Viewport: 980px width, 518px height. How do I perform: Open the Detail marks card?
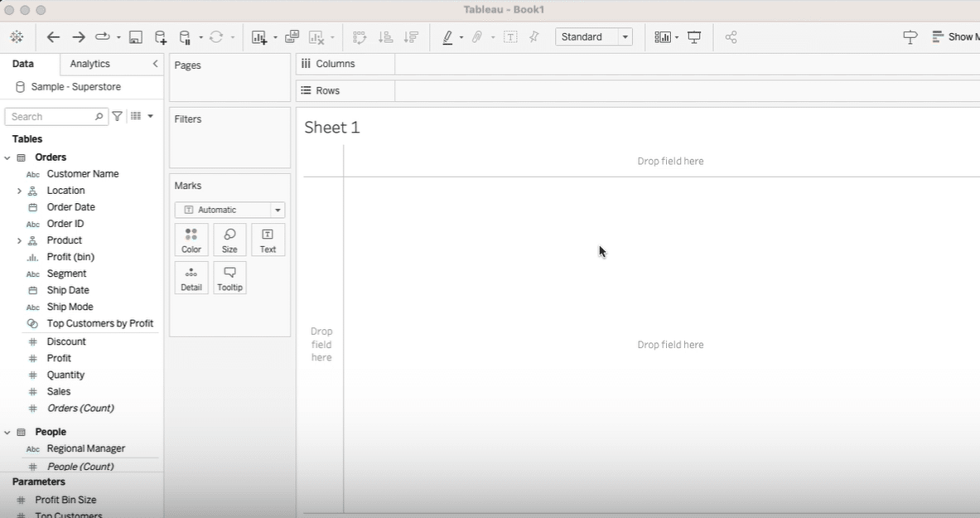(x=191, y=278)
